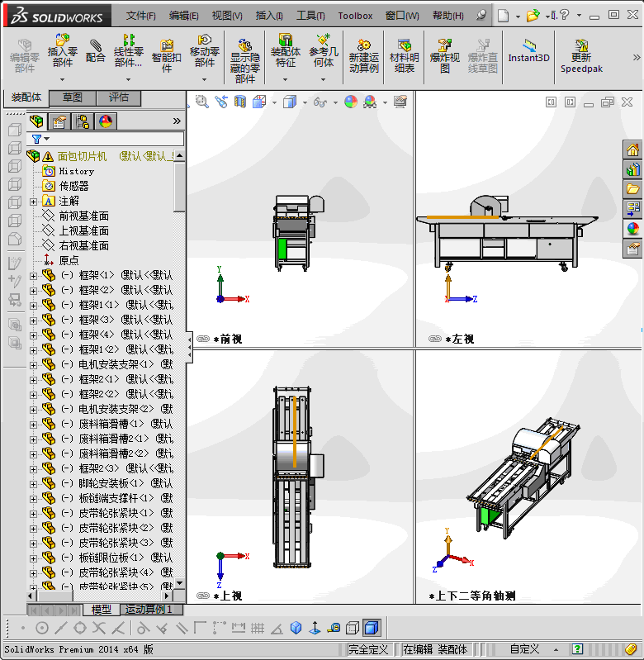Open the Move Component dropdown arrow
This screenshot has width=644, height=660.
(205, 79)
